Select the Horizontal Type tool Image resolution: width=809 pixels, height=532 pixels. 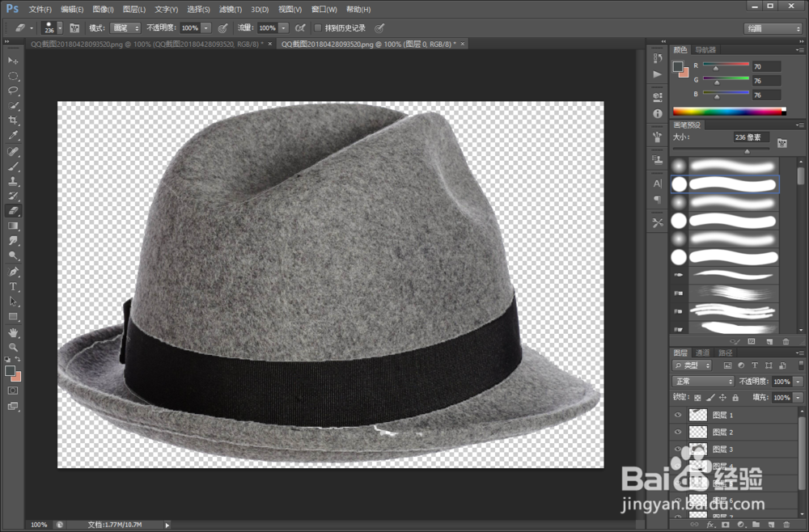(13, 287)
